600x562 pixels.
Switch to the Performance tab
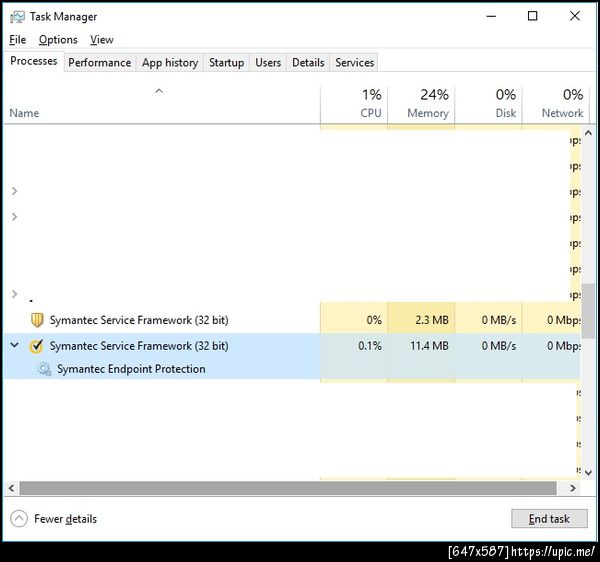coord(99,62)
